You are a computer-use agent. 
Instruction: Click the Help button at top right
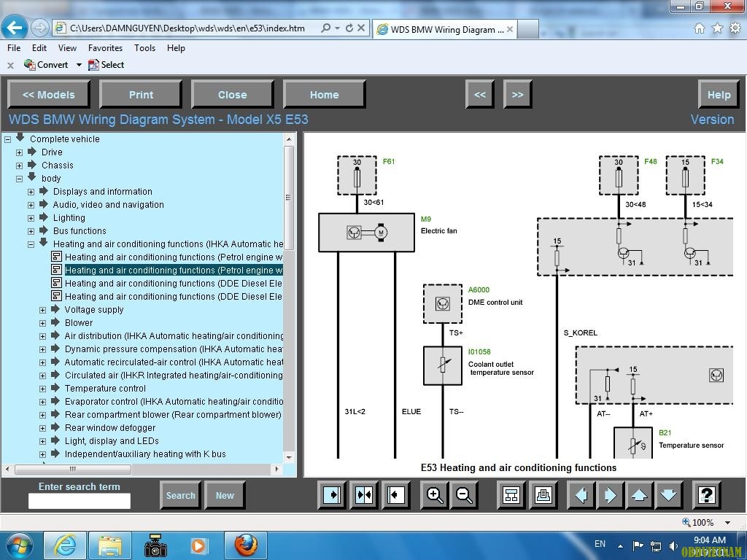[719, 94]
